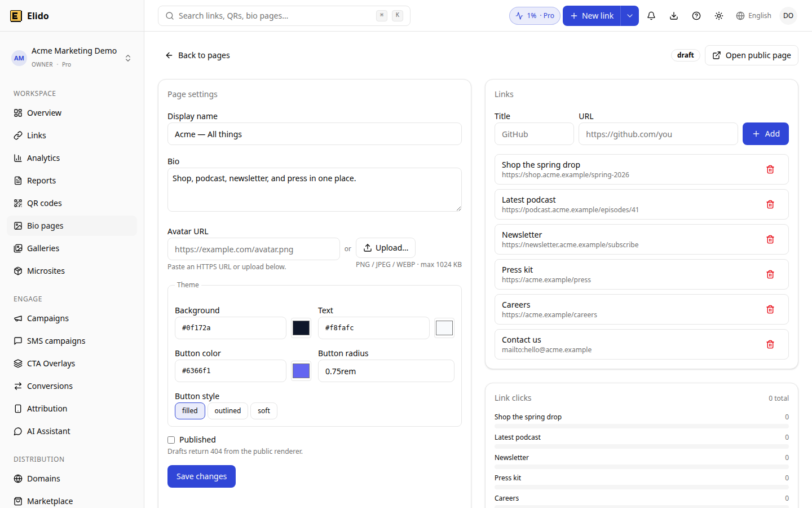This screenshot has height=508, width=812.
Task: Click the usage 1% Pro badge
Action: 535,16
